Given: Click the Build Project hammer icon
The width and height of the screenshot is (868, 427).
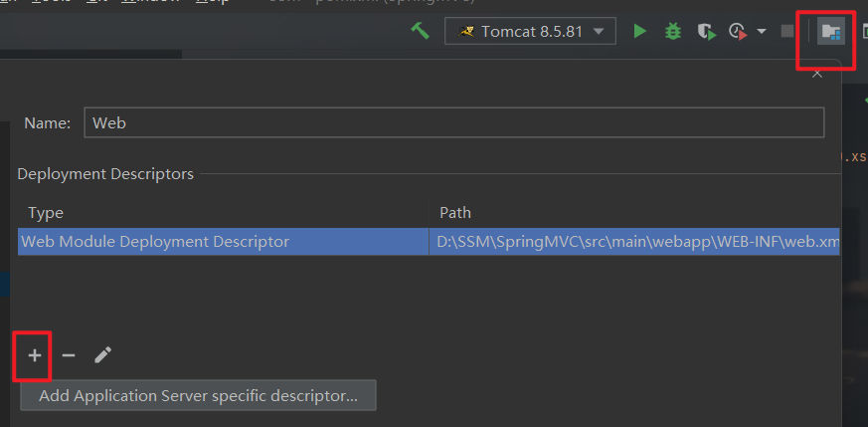Looking at the screenshot, I should (420, 31).
